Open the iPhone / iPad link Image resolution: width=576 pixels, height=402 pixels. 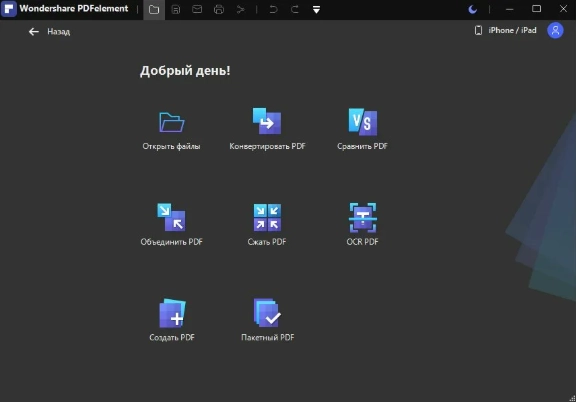pyautogui.click(x=512, y=30)
